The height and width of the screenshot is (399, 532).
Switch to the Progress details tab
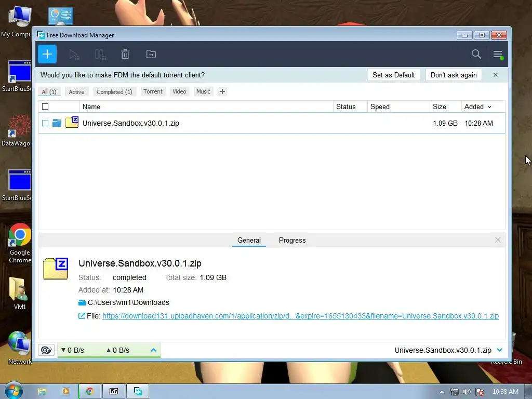[x=292, y=240]
